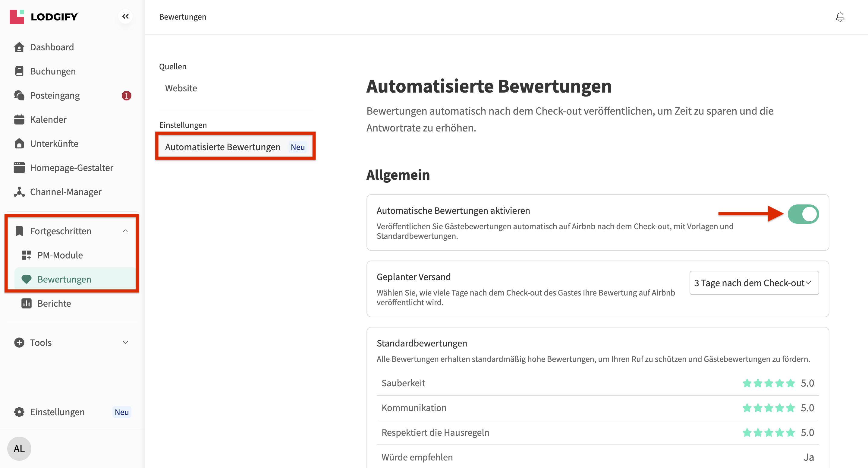Open Geplanter Versand days dropdown
This screenshot has width=868, height=468.
[754, 283]
